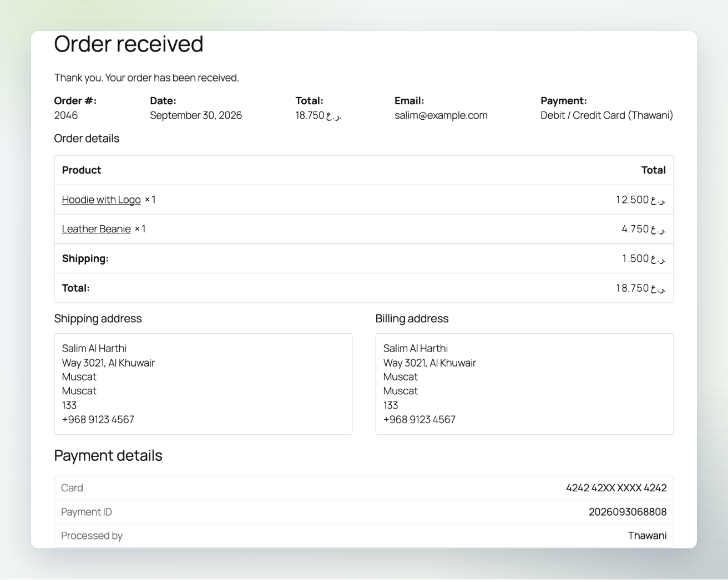The image size is (728, 580).
Task: Click the Order received heading
Action: pyautogui.click(x=129, y=44)
